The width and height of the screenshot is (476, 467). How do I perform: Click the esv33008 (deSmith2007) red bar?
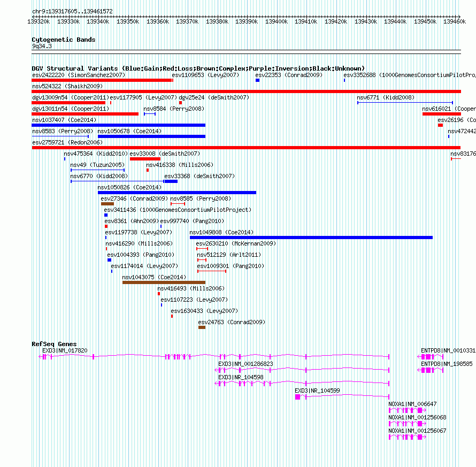tap(145, 159)
